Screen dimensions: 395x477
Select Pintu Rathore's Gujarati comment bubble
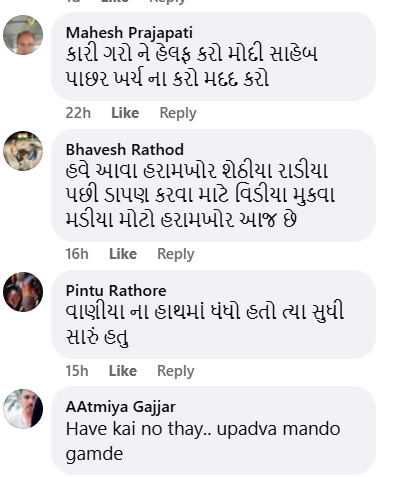(213, 314)
